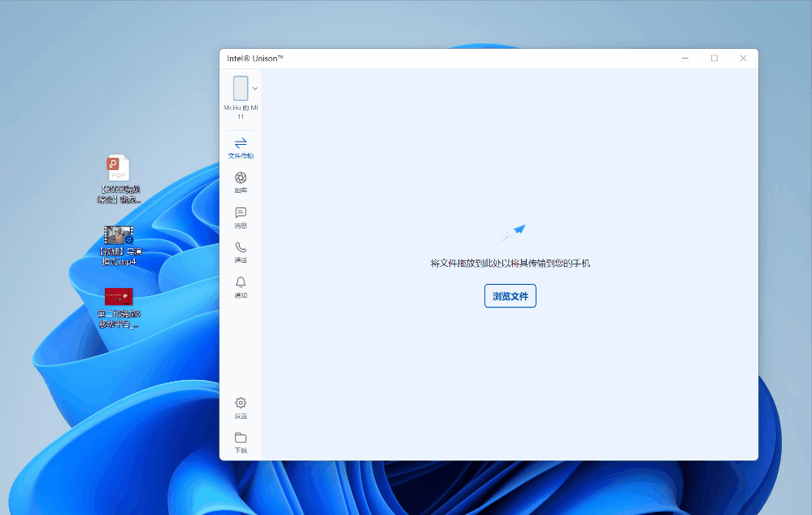Show the 通知 notifications panel

[x=241, y=287]
